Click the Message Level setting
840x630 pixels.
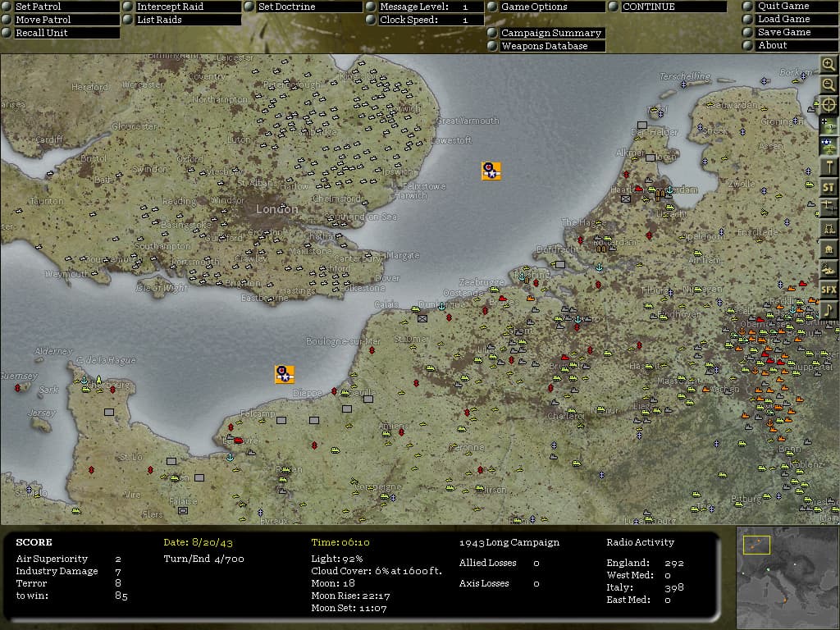click(x=431, y=7)
